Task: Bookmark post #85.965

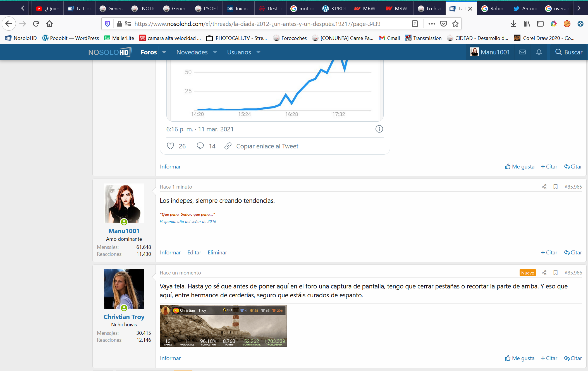Action: pos(555,187)
